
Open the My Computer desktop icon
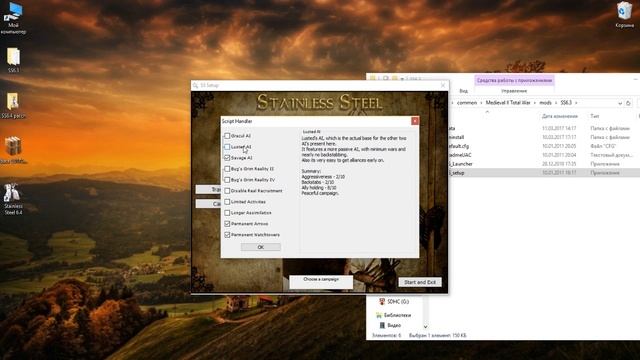click(x=13, y=18)
